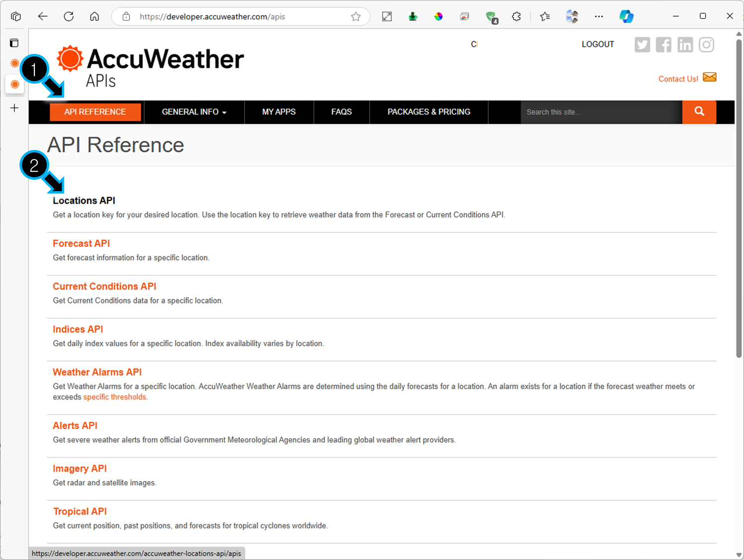Image resolution: width=744 pixels, height=560 pixels.
Task: Open the tab actions menu icon
Action: [x=16, y=16]
